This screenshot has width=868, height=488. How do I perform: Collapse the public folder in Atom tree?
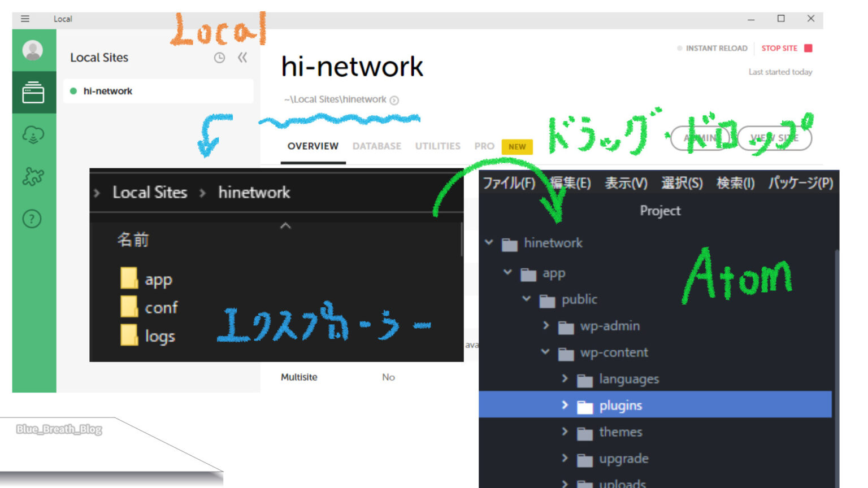coord(526,299)
